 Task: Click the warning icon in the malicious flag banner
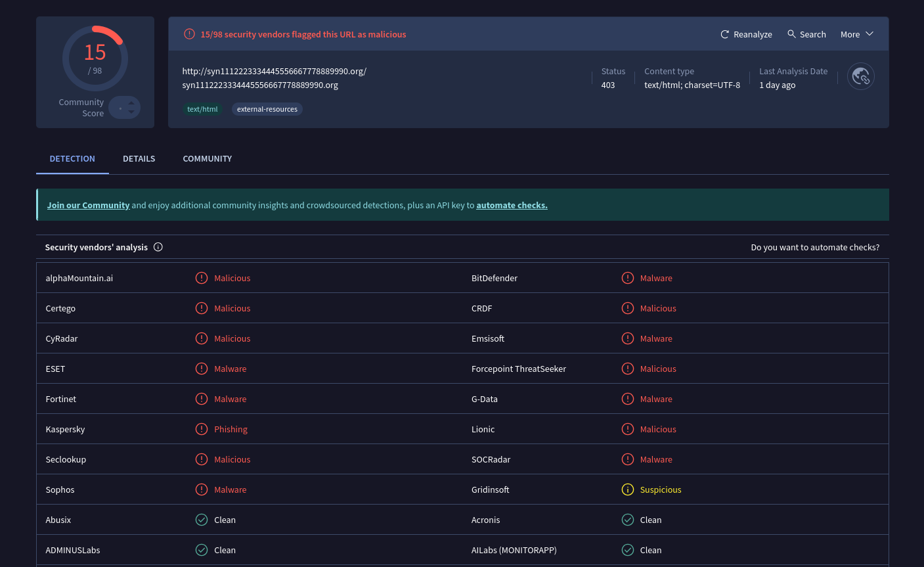tap(189, 34)
